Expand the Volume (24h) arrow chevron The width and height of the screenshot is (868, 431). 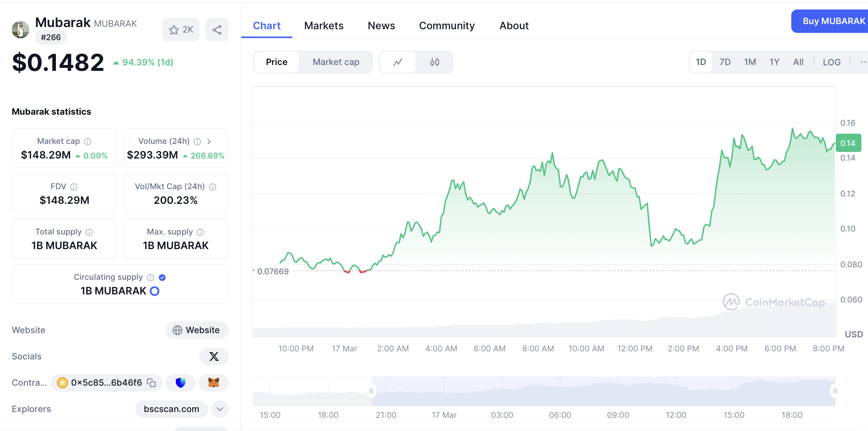pos(209,141)
